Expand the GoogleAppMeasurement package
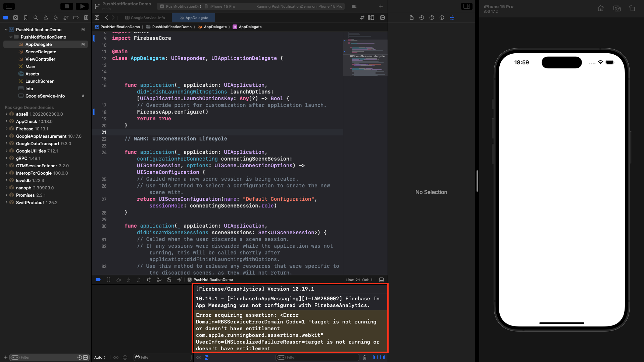 click(6, 136)
